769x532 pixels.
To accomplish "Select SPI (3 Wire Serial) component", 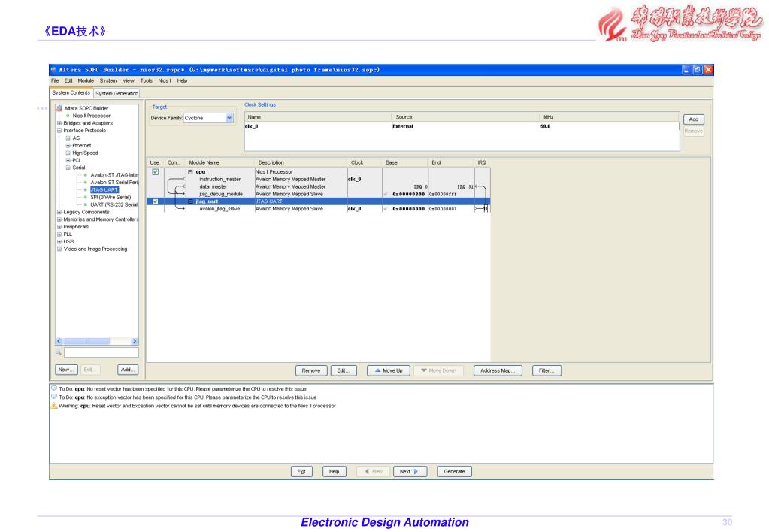I will pos(111,197).
